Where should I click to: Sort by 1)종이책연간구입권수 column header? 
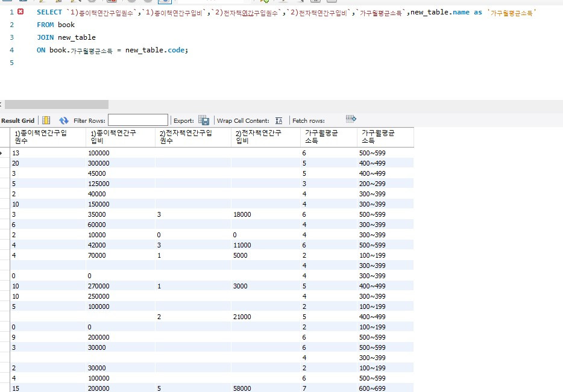[48, 137]
